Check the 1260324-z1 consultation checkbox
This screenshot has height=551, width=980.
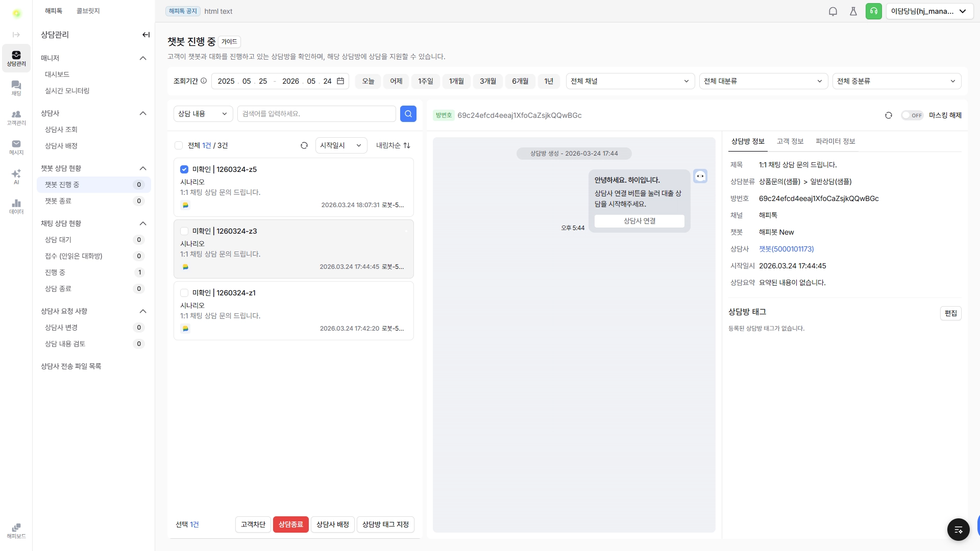[x=184, y=293]
